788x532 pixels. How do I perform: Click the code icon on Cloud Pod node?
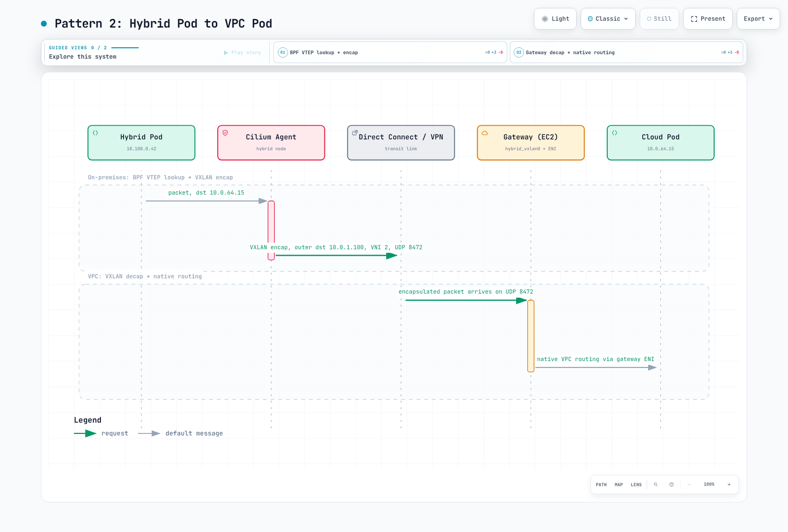615,133
